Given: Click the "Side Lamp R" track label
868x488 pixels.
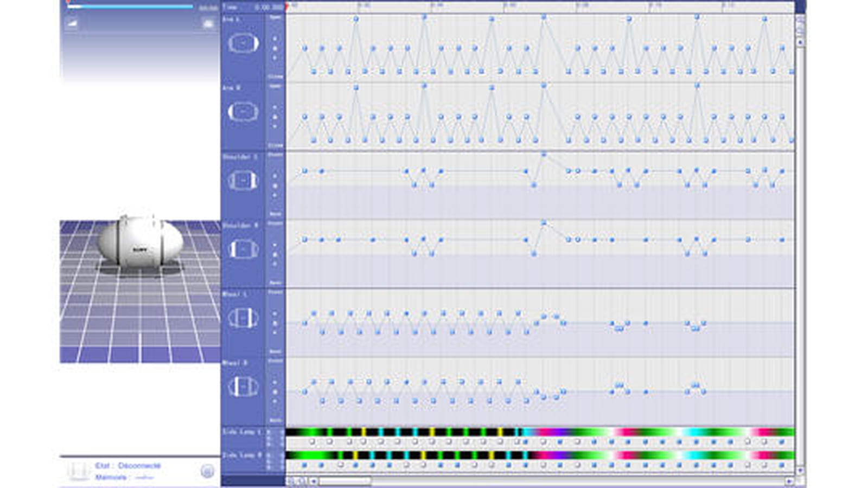Looking at the screenshot, I should (242, 455).
